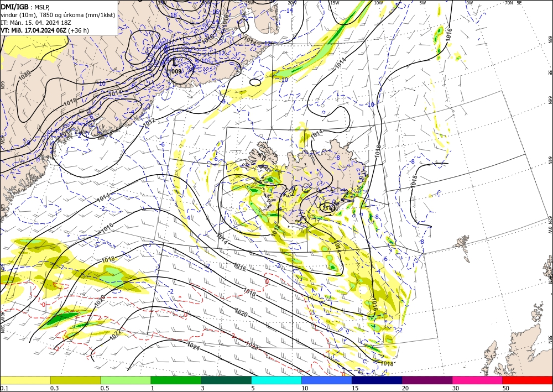Click the small closed low isobar over southeast Iceland
Image resolution: width=553 pixels, height=392 pixels.
[327, 207]
